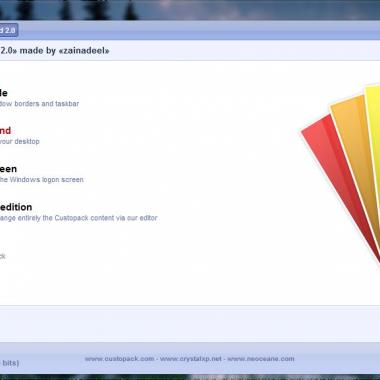Image resolution: width=380 pixels, height=380 pixels.
Task: Click the empty bottom panel above the footer links
Action: [x=190, y=323]
